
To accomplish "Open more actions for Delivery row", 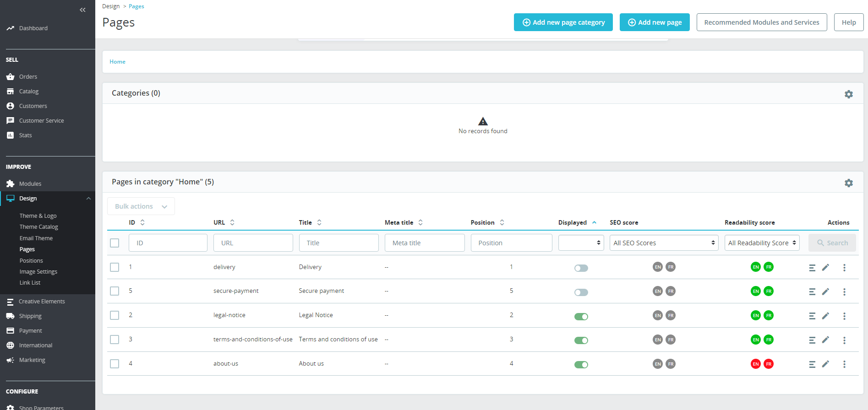I will click(844, 268).
